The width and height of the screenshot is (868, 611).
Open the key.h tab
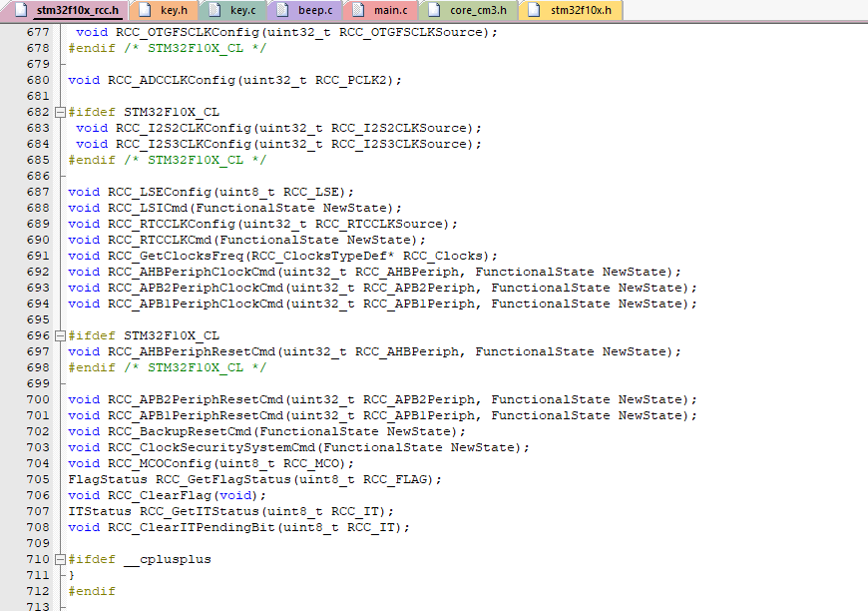(x=164, y=11)
